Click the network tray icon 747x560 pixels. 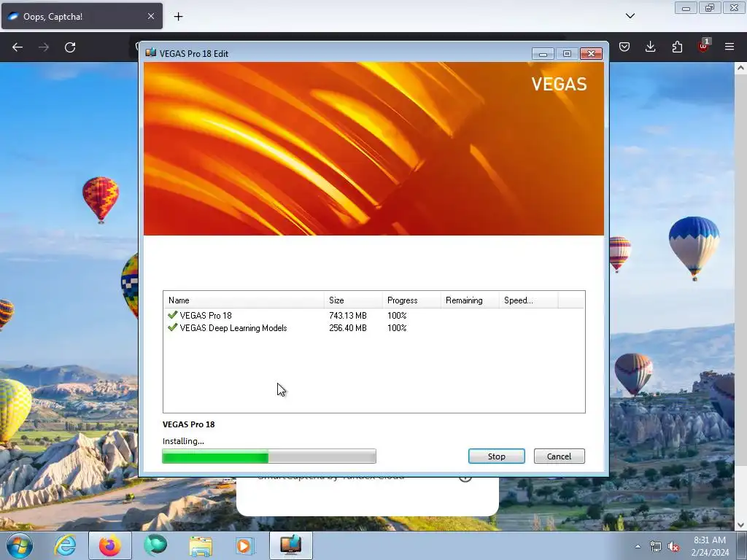656,547
